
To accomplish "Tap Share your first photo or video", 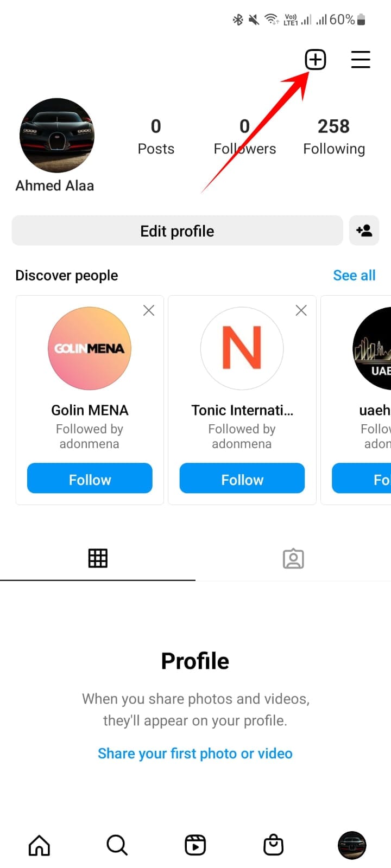I will point(195,754).
